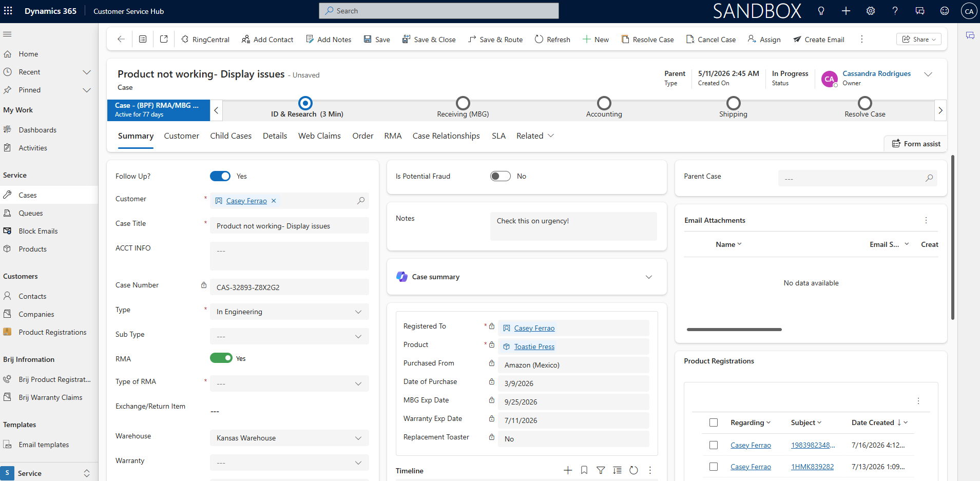980x481 pixels.
Task: Click Assign command
Action: tap(764, 40)
